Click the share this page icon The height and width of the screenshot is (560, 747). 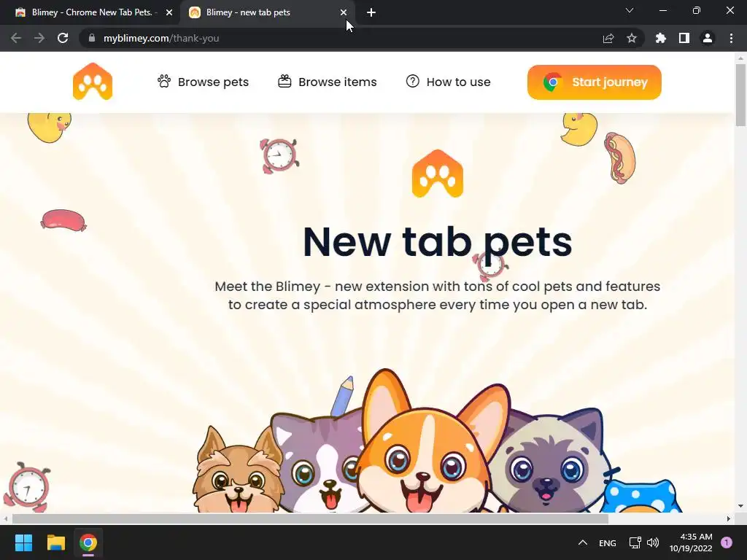point(608,38)
